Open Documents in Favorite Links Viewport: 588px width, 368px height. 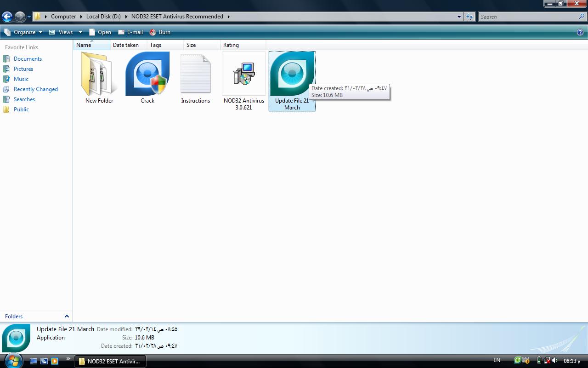(28, 59)
